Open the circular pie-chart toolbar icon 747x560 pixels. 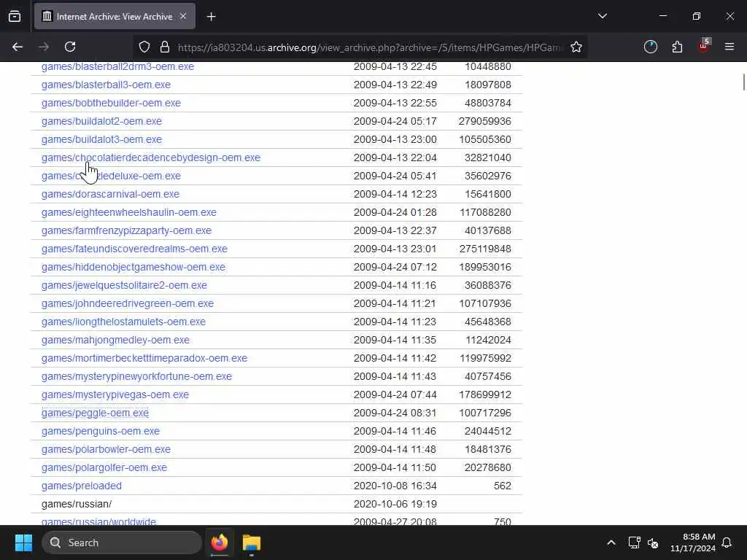[650, 47]
